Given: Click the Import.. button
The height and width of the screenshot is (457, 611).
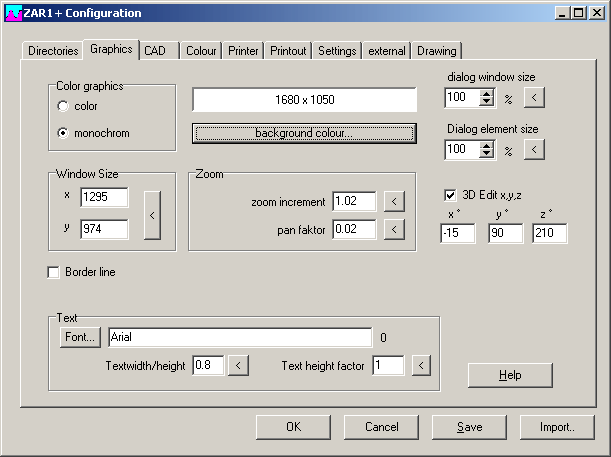Looking at the screenshot, I should tap(557, 427).
